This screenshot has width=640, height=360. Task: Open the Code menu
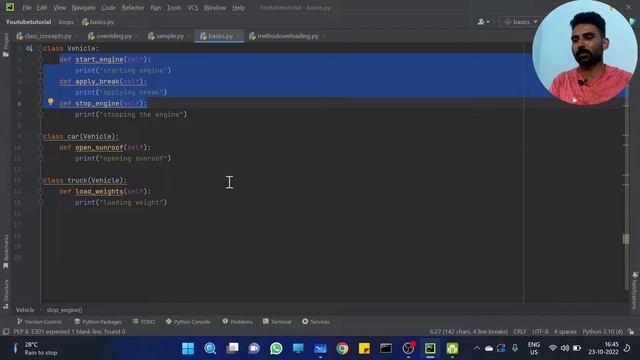pyautogui.click(x=108, y=8)
